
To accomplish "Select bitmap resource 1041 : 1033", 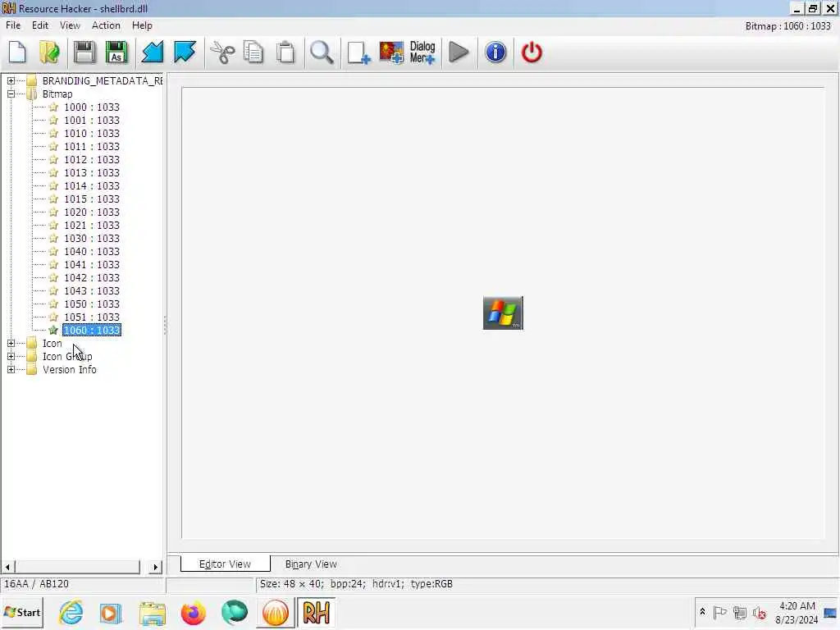I will [92, 265].
